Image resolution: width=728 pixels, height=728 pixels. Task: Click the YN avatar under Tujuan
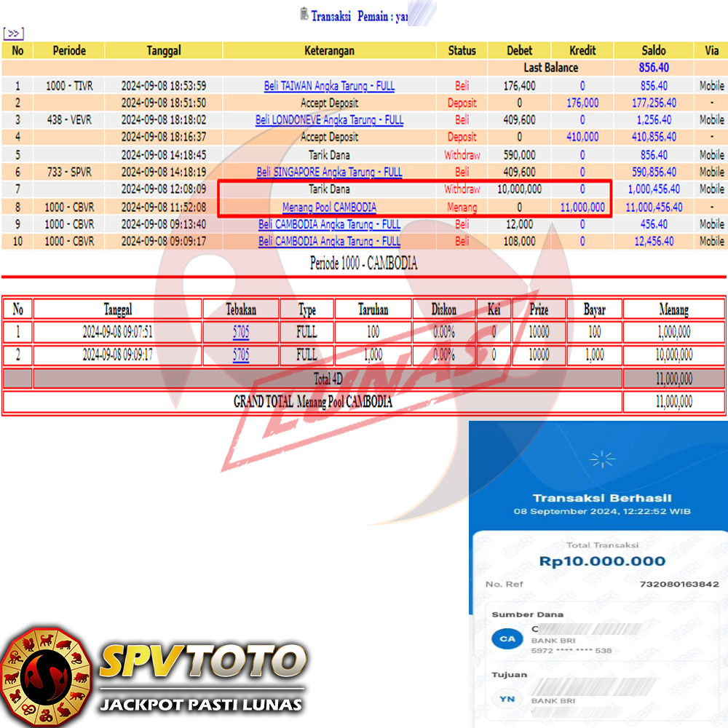point(505,700)
